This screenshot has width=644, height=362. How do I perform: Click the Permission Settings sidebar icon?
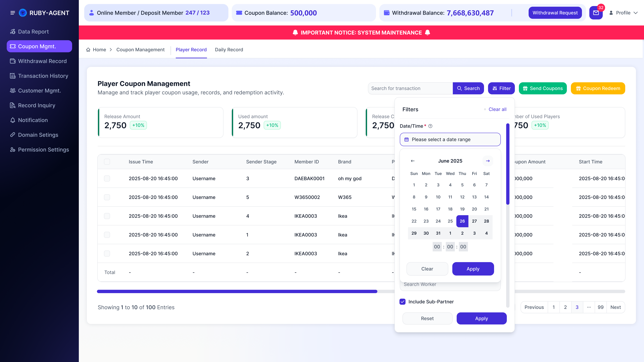tap(13, 149)
